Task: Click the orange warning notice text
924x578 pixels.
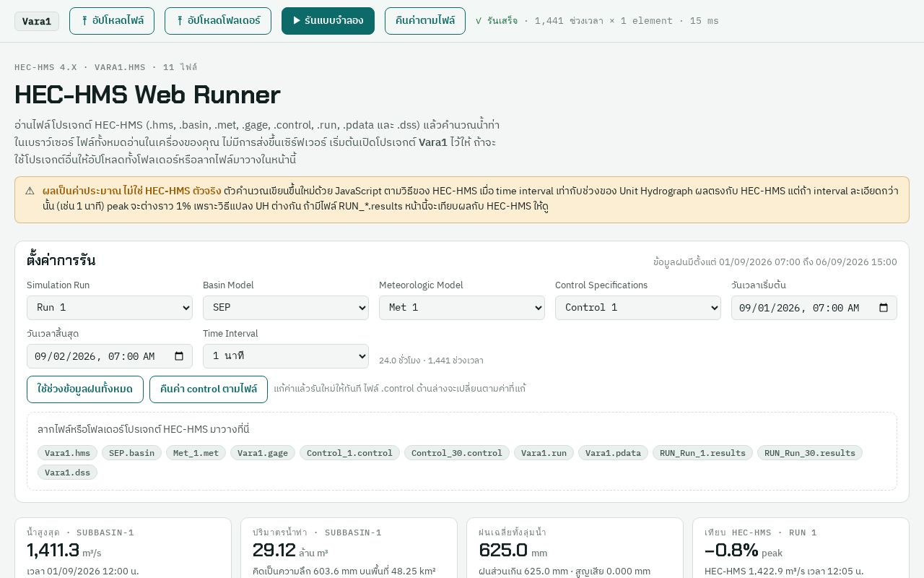Action: click(x=471, y=199)
